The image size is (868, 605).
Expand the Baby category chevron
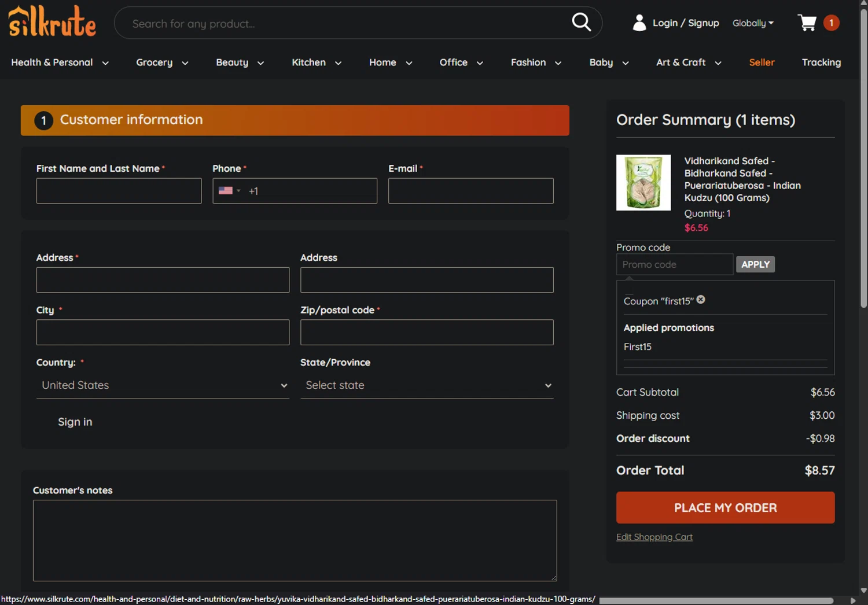coord(625,63)
